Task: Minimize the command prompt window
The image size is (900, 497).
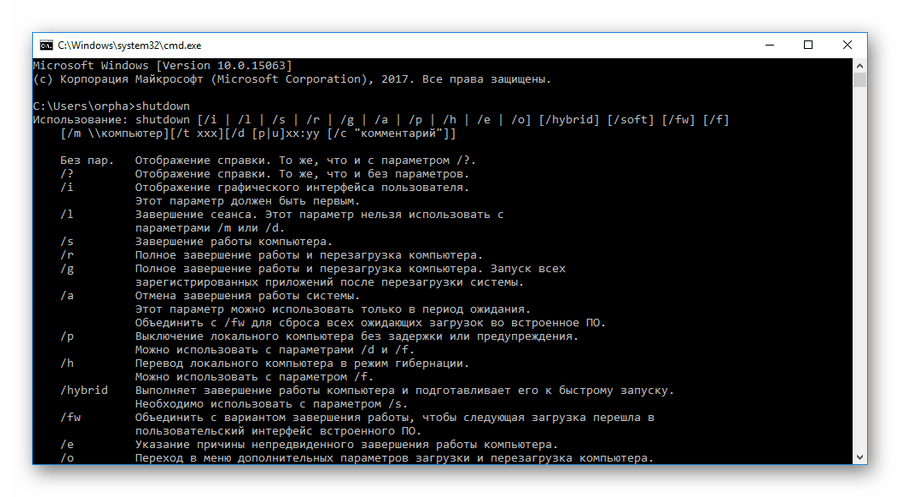Action: point(761,45)
